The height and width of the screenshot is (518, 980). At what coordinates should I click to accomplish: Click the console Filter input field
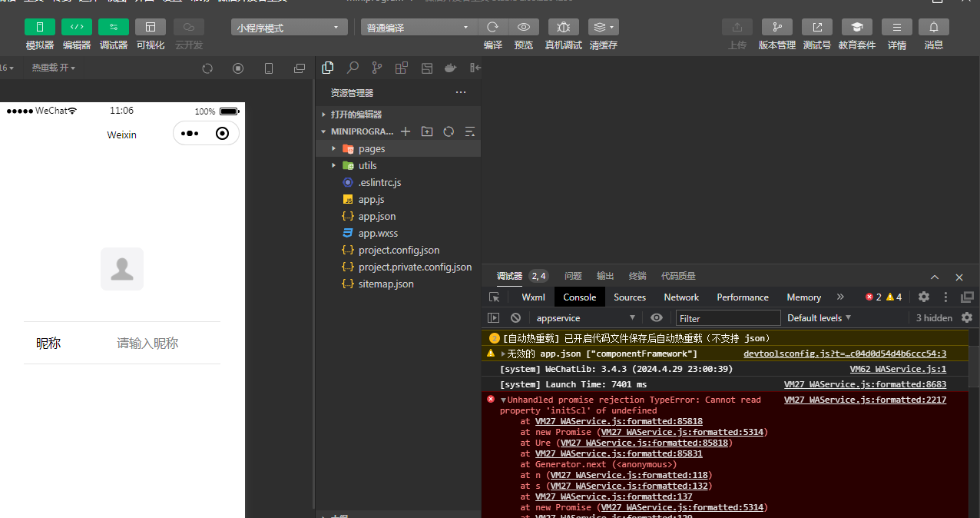728,318
